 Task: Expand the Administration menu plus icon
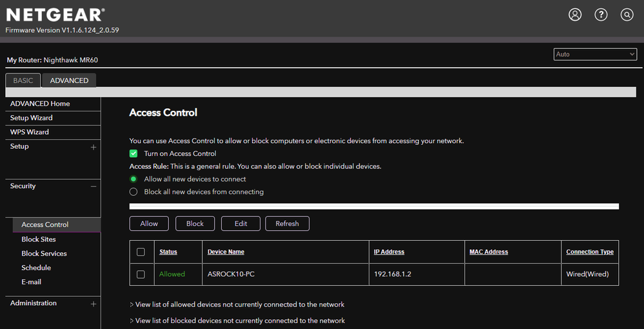tap(93, 304)
